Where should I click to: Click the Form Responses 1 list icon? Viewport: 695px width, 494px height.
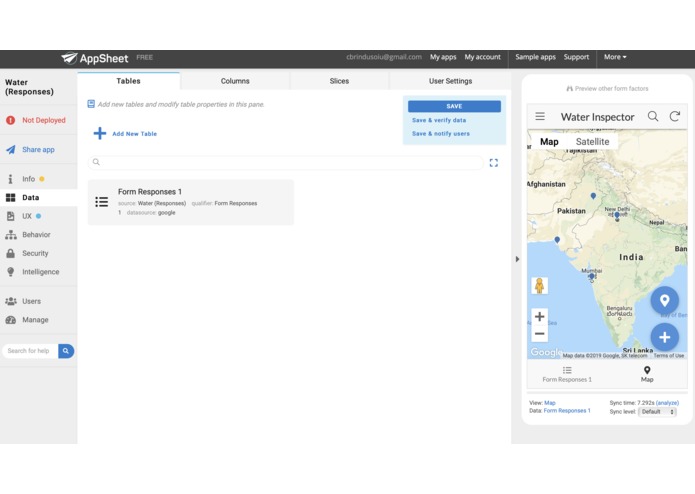(x=102, y=202)
